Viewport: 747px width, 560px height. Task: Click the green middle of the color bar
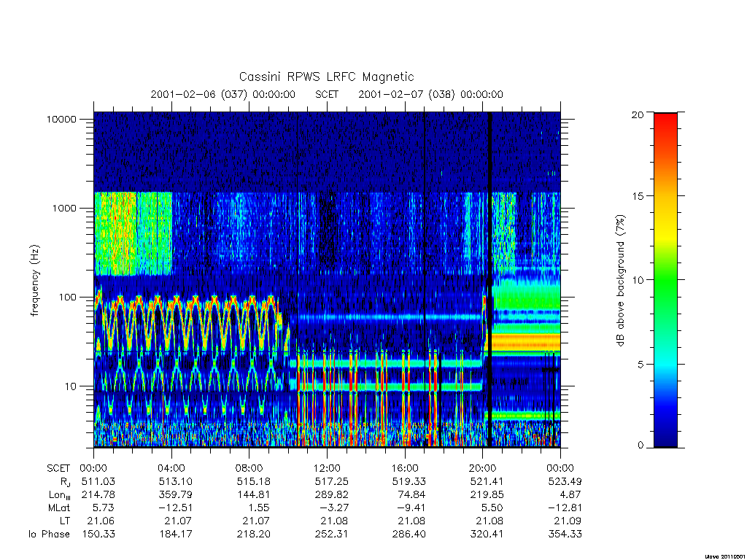665,281
